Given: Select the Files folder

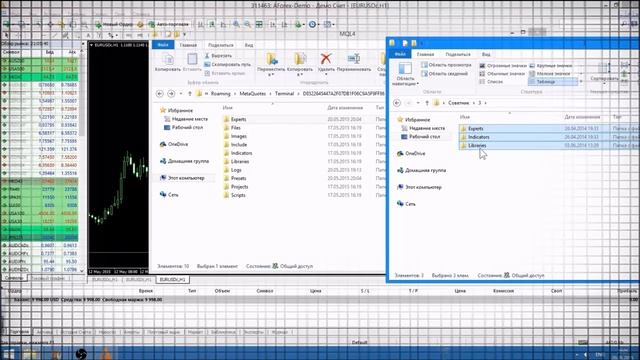Looking at the screenshot, I should coord(236,128).
